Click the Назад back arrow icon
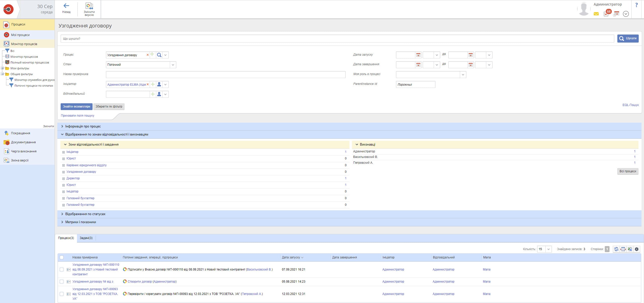Image resolution: width=644 pixels, height=303 pixels. point(66,6)
